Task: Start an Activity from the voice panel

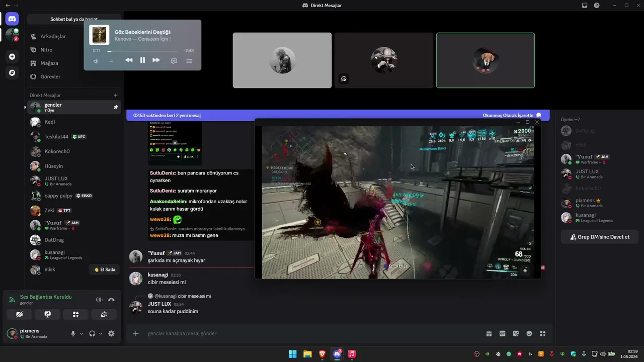Action: [76, 314]
